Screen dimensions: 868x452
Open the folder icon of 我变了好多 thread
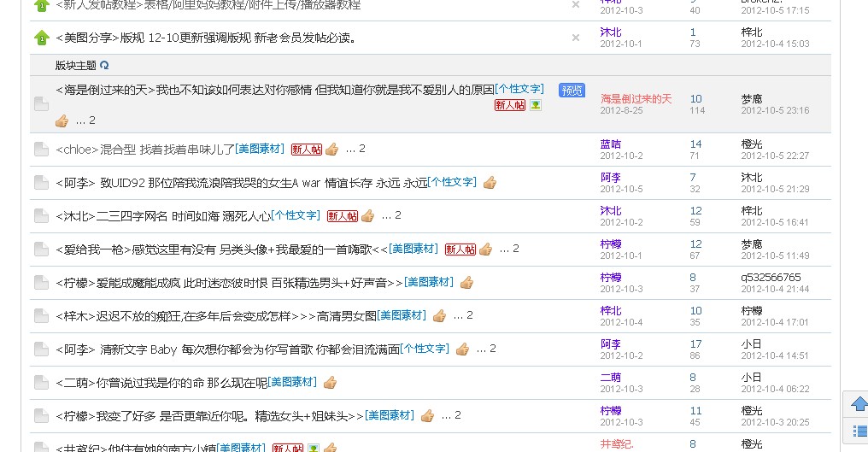click(42, 415)
